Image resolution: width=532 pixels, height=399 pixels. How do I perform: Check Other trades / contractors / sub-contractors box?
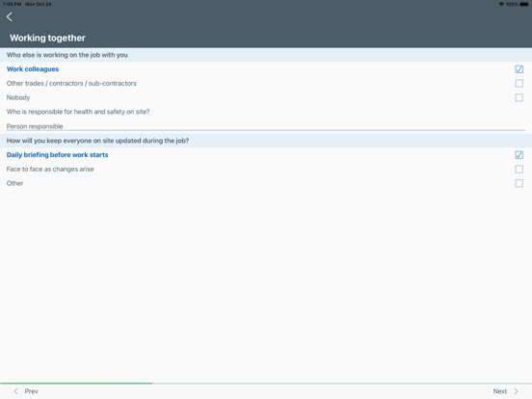(519, 84)
